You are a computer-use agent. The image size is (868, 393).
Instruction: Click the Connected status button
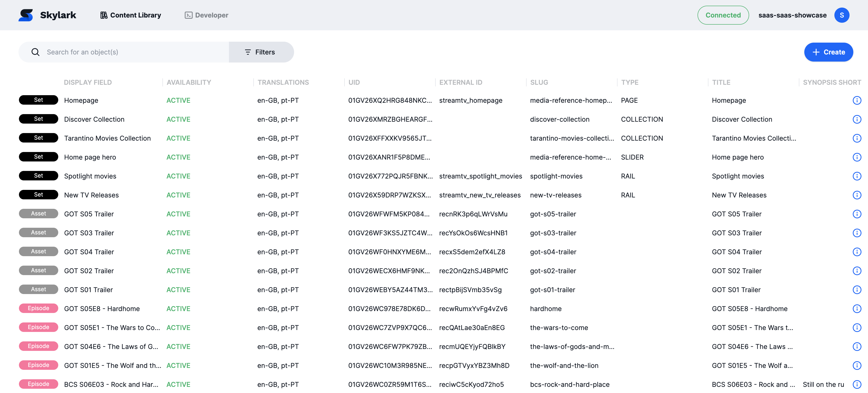coord(723,15)
